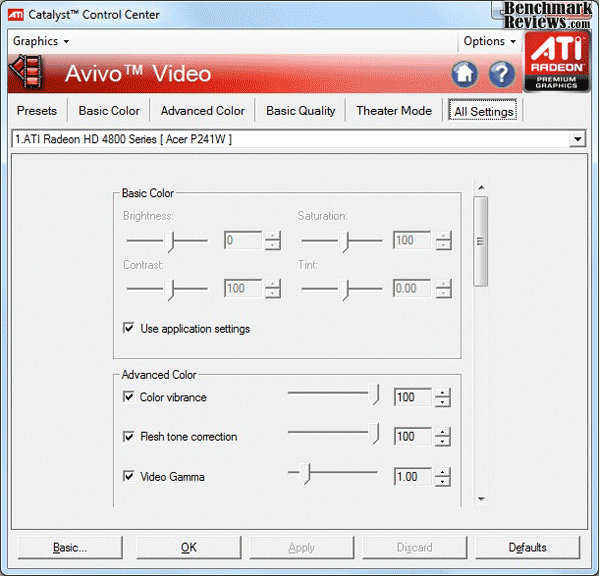Toggle the Use application settings checkbox
Screen dimensions: 600x576
click(129, 328)
